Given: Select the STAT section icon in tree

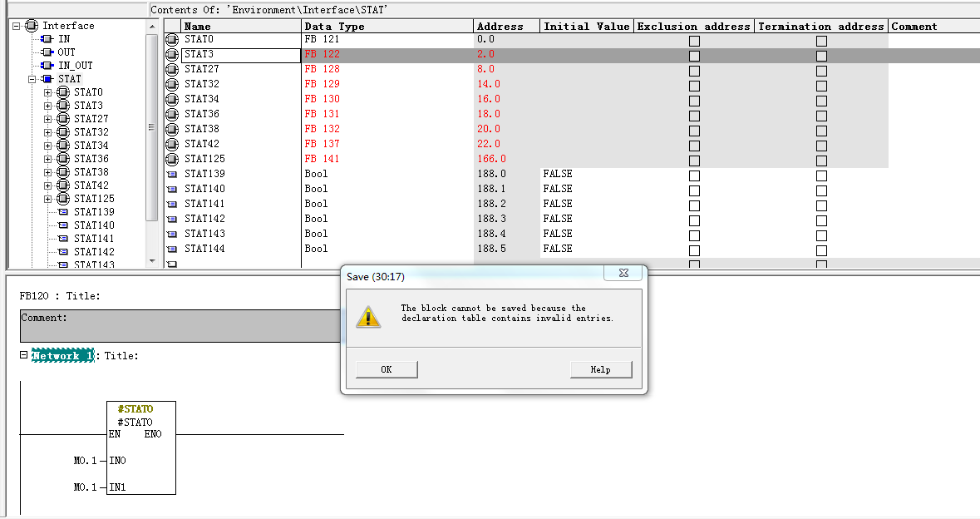Looking at the screenshot, I should click(x=47, y=79).
